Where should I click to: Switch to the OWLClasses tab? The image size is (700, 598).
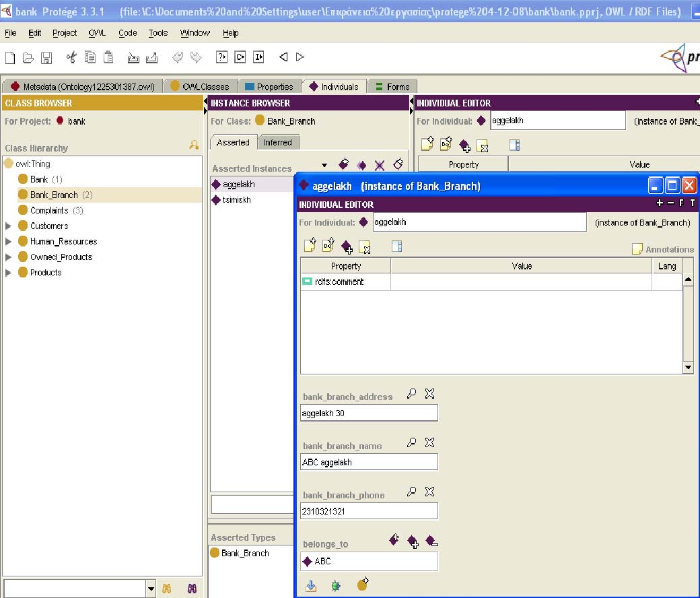tap(200, 87)
